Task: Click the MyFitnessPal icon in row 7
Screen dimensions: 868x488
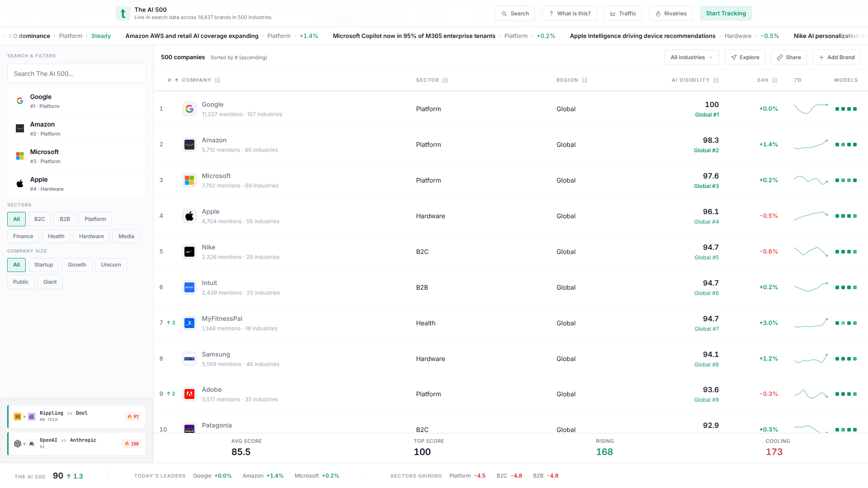Action: [x=189, y=323]
